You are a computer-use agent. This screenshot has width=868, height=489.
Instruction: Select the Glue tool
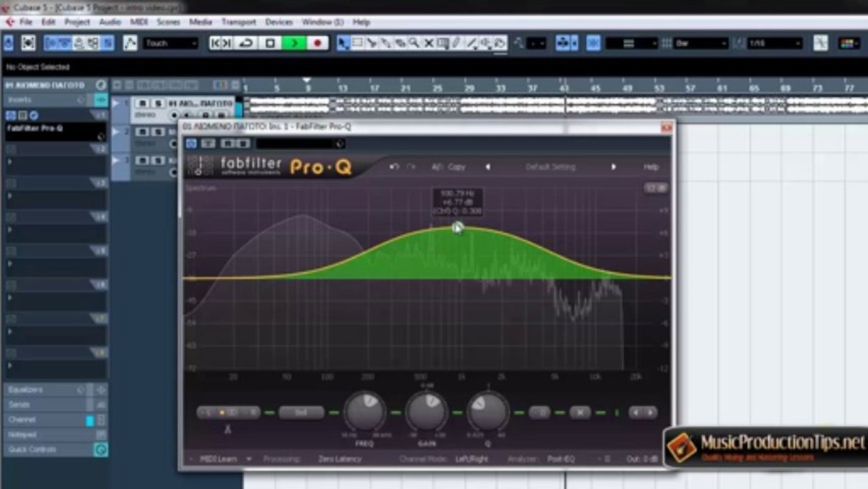pyautogui.click(x=386, y=43)
